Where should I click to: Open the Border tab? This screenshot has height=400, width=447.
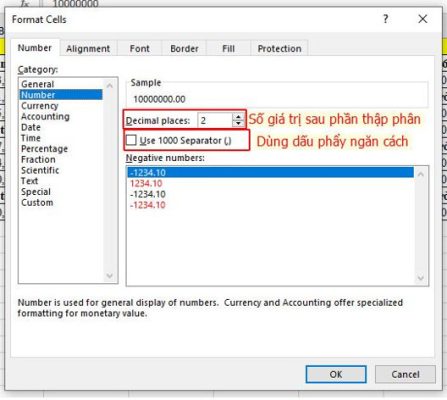[x=184, y=49]
